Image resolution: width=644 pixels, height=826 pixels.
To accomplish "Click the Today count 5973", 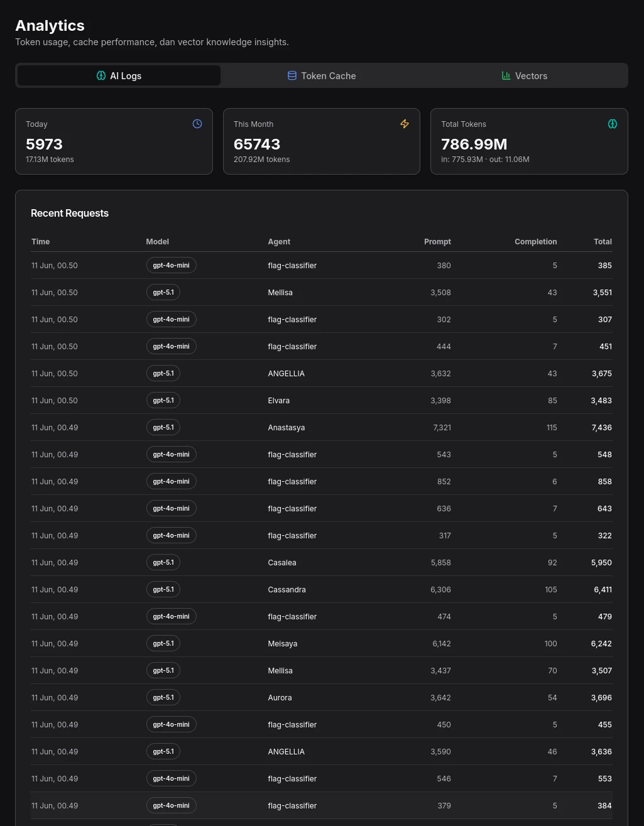I will click(x=44, y=144).
